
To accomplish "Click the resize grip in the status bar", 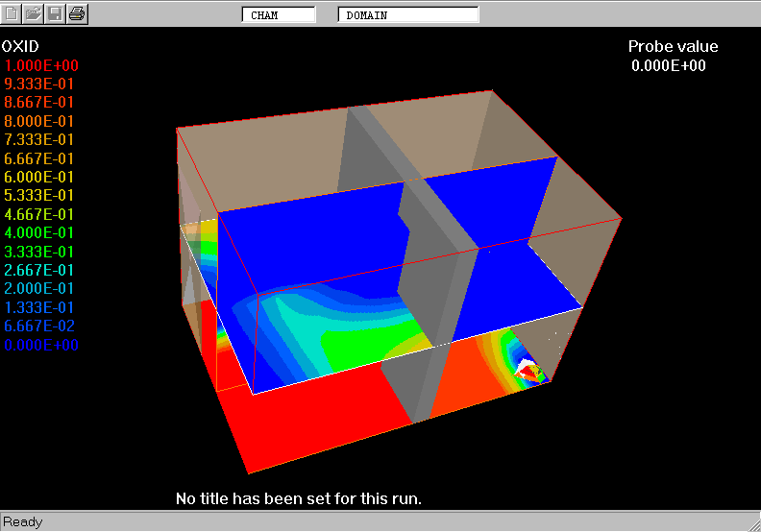I will [751, 523].
